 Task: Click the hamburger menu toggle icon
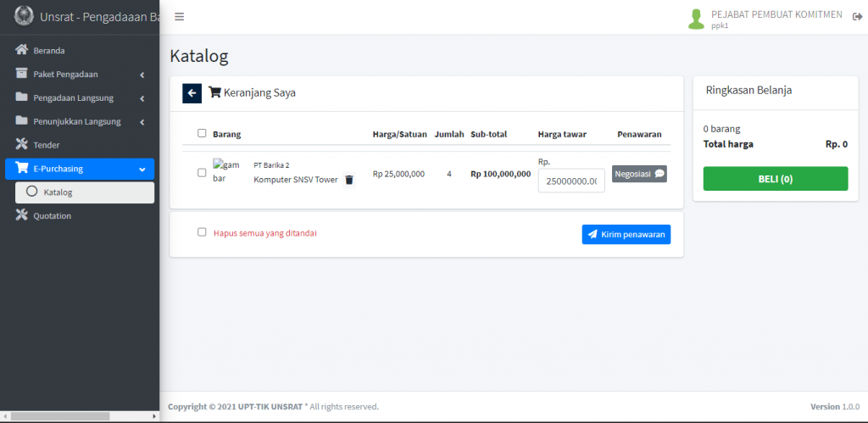coord(179,17)
